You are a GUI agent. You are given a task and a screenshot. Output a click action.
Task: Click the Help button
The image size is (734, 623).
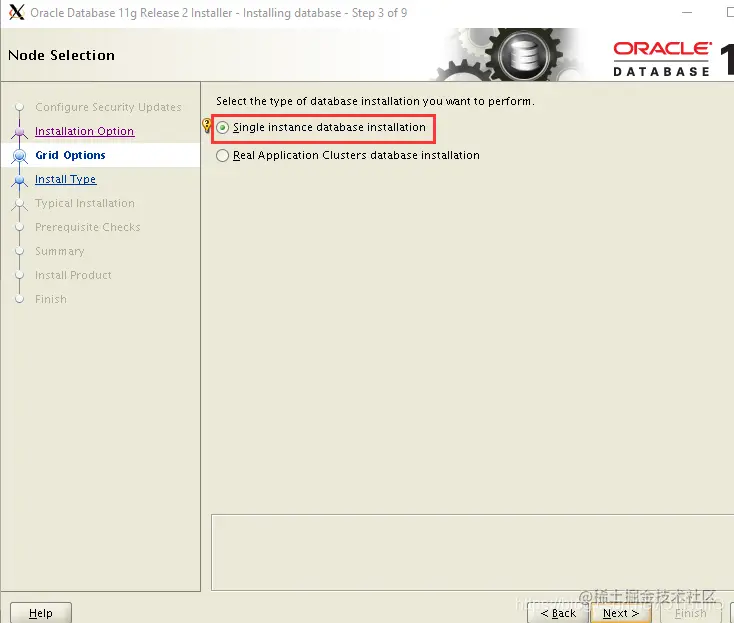(x=41, y=613)
